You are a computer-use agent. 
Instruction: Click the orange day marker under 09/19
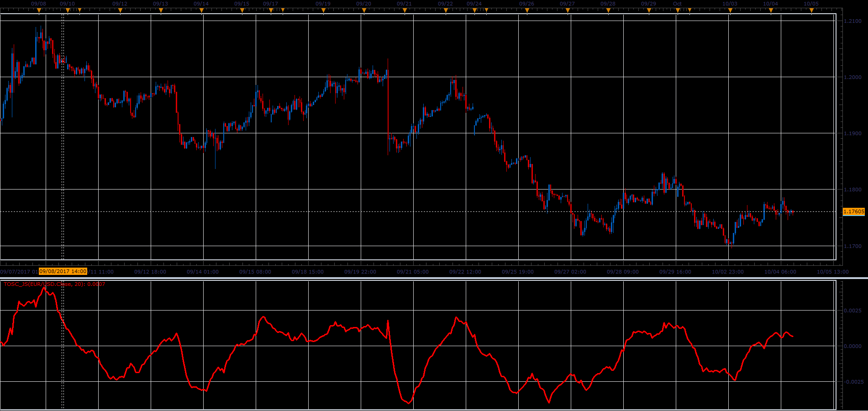pyautogui.click(x=323, y=10)
